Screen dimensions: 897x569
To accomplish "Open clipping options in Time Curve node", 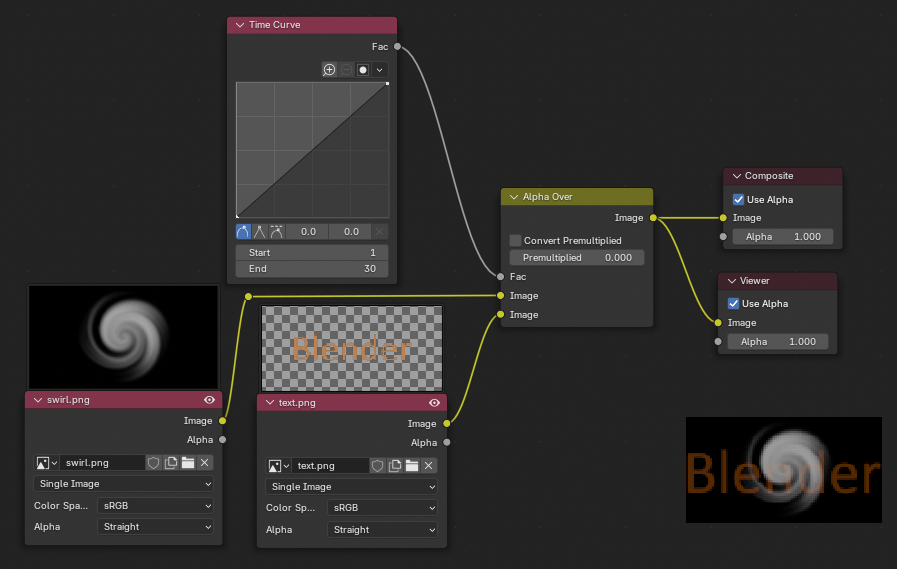I will pyautogui.click(x=363, y=70).
